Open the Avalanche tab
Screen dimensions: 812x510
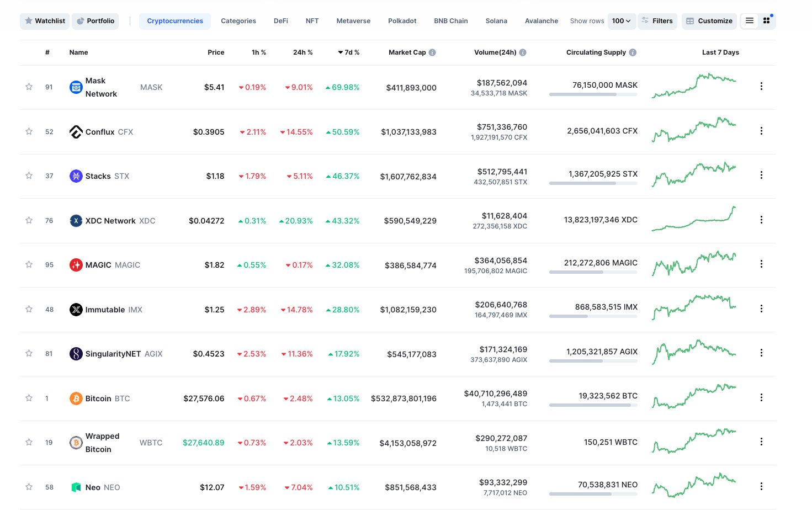coord(542,21)
